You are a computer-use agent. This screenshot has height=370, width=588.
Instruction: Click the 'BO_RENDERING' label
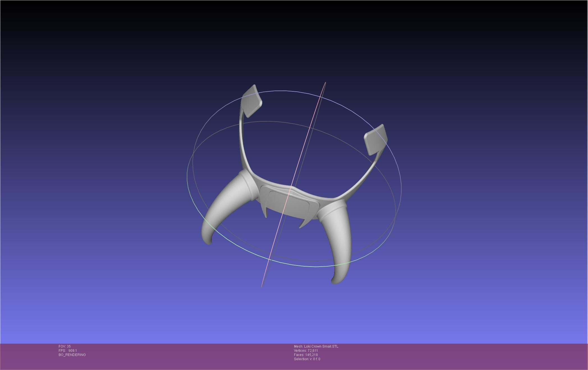(x=72, y=355)
